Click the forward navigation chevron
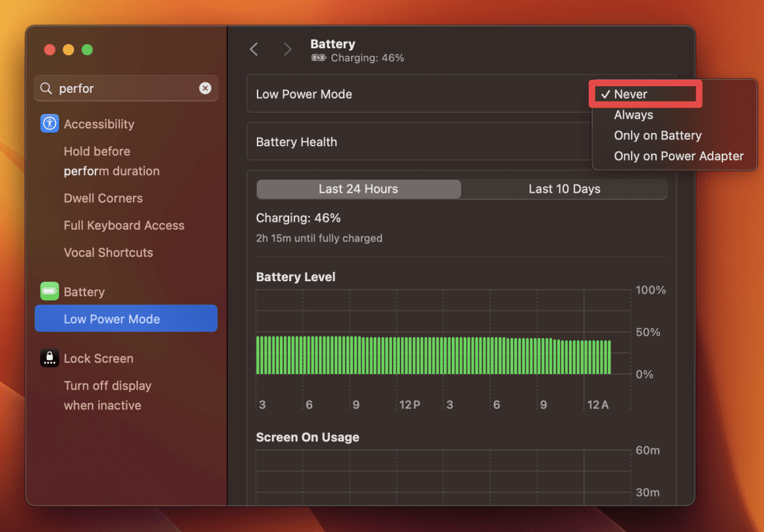This screenshot has width=764, height=532. [x=287, y=49]
